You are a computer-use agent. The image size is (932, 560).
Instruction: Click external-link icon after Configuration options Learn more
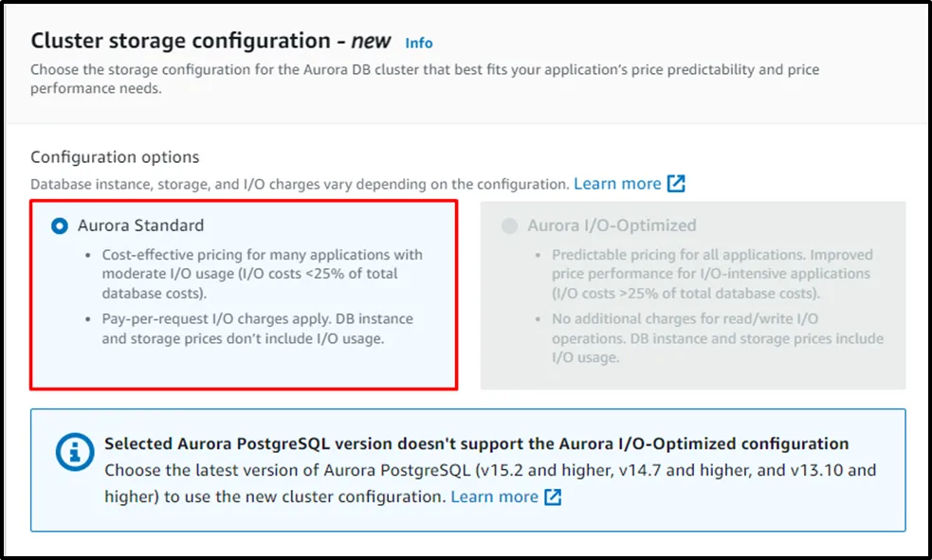click(676, 184)
